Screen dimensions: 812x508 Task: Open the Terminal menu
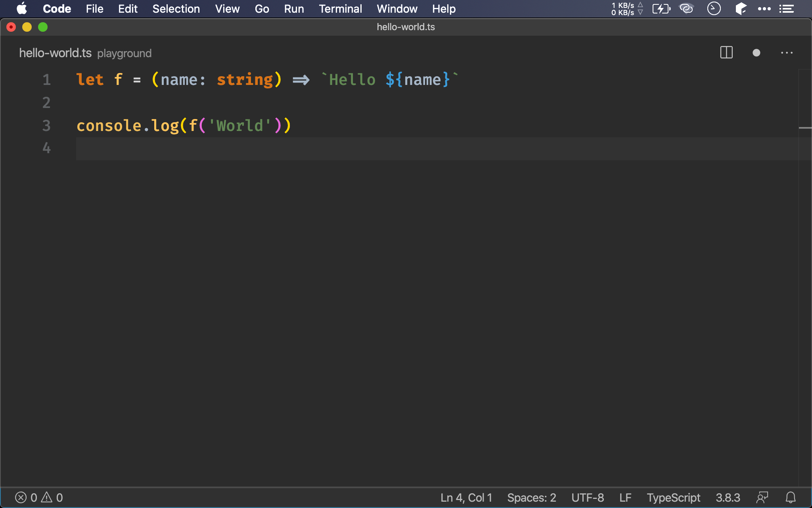pos(340,9)
